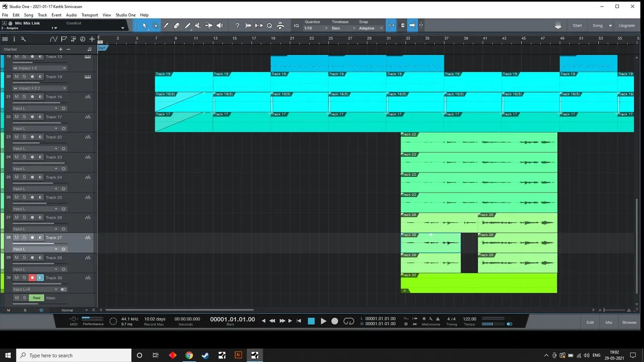Image resolution: width=644 pixels, height=362 pixels.
Task: Click the Play transport button
Action: point(324,321)
